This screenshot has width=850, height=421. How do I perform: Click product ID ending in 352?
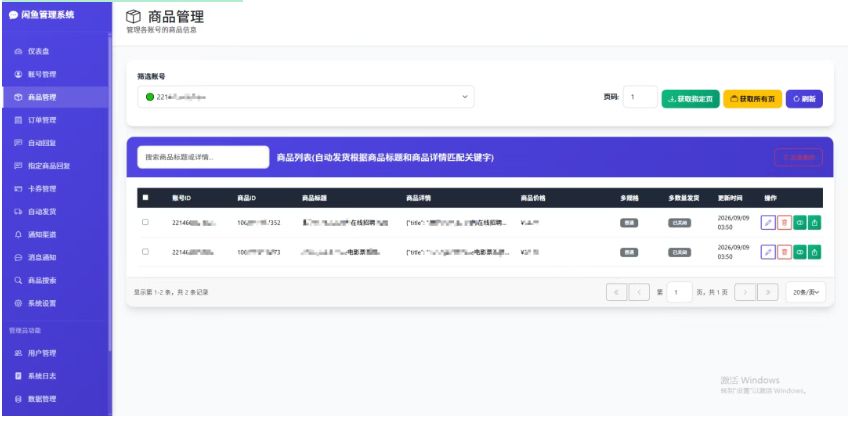point(259,223)
